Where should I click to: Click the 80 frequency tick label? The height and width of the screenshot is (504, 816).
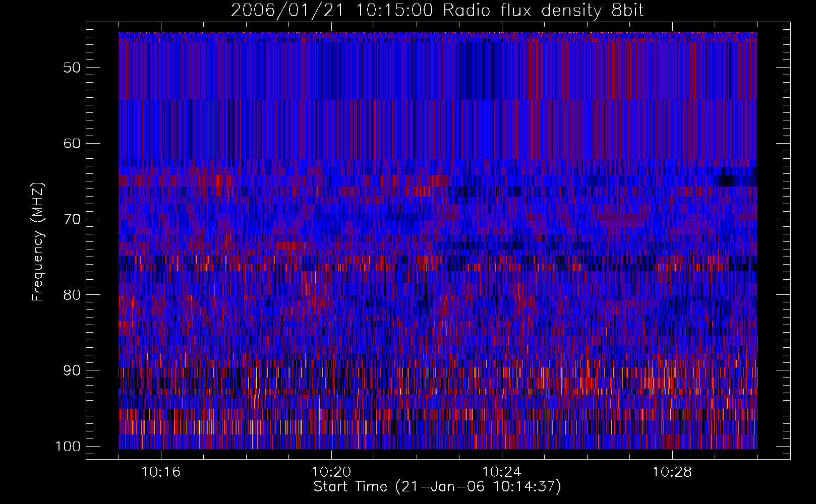[x=72, y=295]
